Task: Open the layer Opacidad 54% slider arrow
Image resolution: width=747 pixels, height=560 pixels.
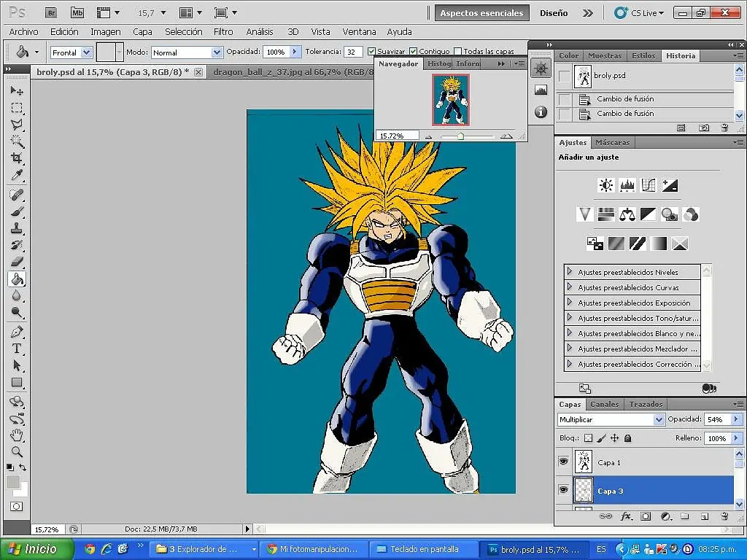Action: pyautogui.click(x=736, y=419)
